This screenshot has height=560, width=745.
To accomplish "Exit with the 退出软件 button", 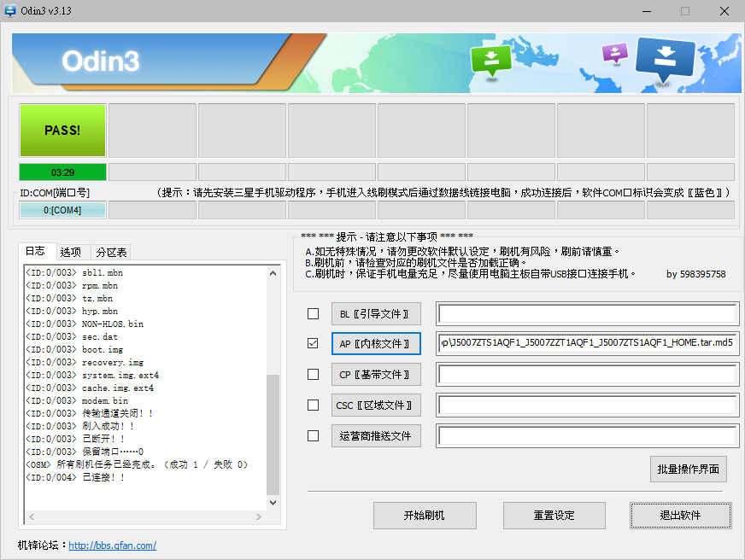I will click(x=680, y=516).
